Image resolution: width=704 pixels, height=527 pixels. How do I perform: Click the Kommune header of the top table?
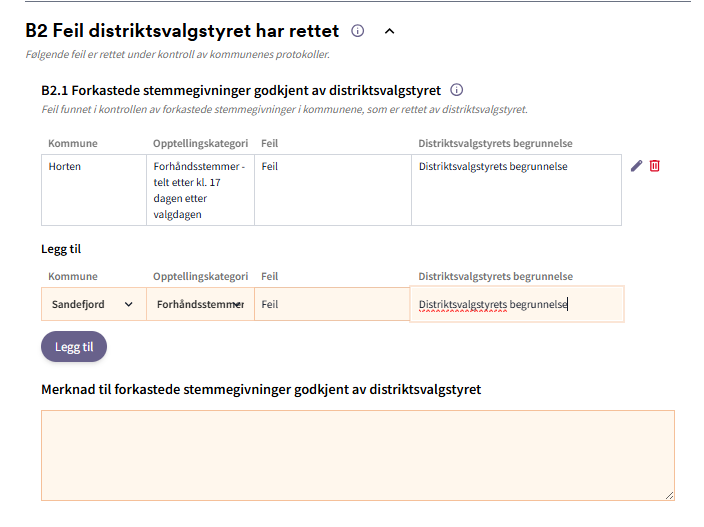click(73, 144)
